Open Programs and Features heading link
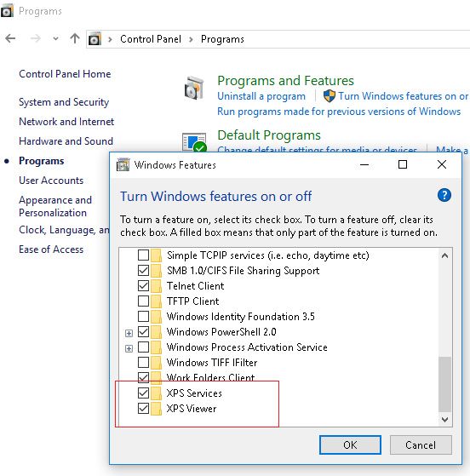The width and height of the screenshot is (470, 476). pyautogui.click(x=285, y=80)
